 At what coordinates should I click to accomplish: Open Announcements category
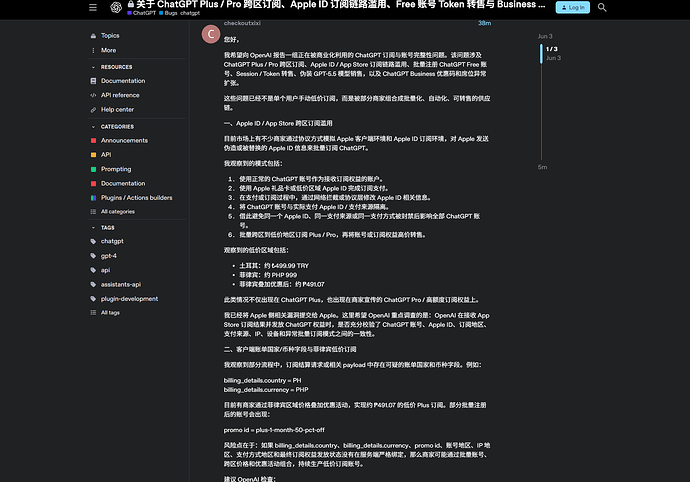[x=125, y=140]
